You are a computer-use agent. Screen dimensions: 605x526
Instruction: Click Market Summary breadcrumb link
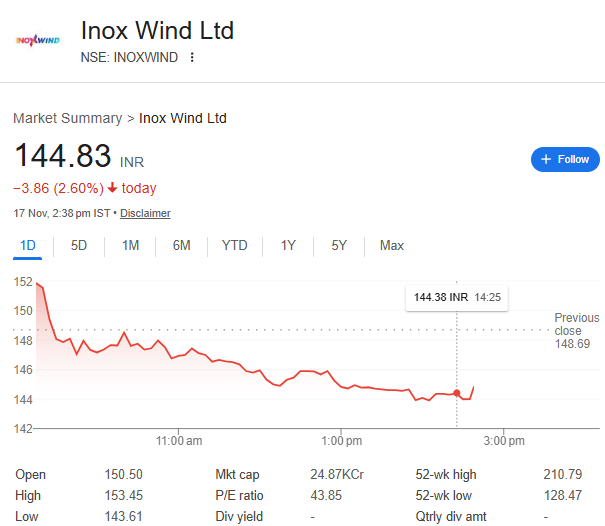click(x=67, y=118)
